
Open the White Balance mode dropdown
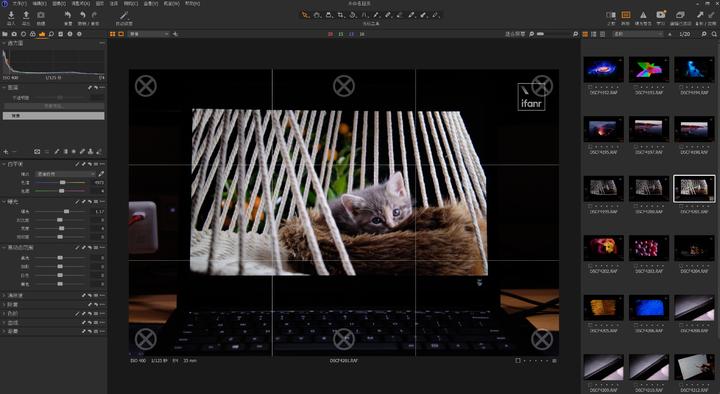click(66, 174)
